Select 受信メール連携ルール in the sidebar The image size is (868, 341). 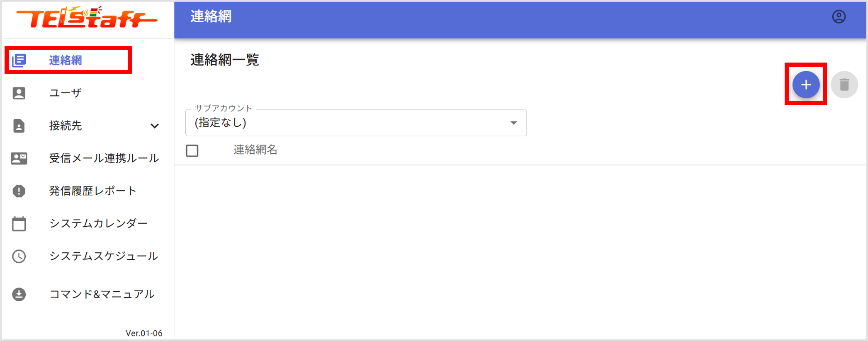click(x=104, y=158)
